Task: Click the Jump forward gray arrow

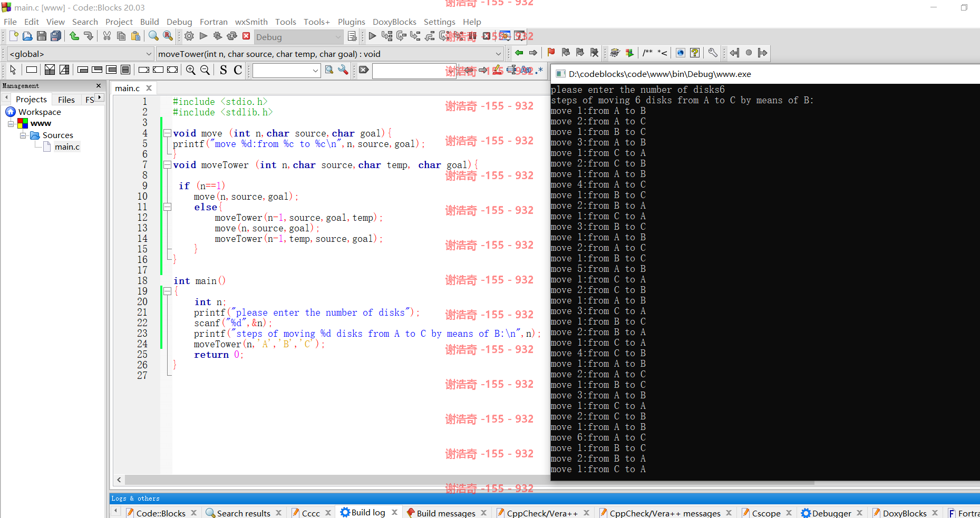Action: [x=533, y=52]
